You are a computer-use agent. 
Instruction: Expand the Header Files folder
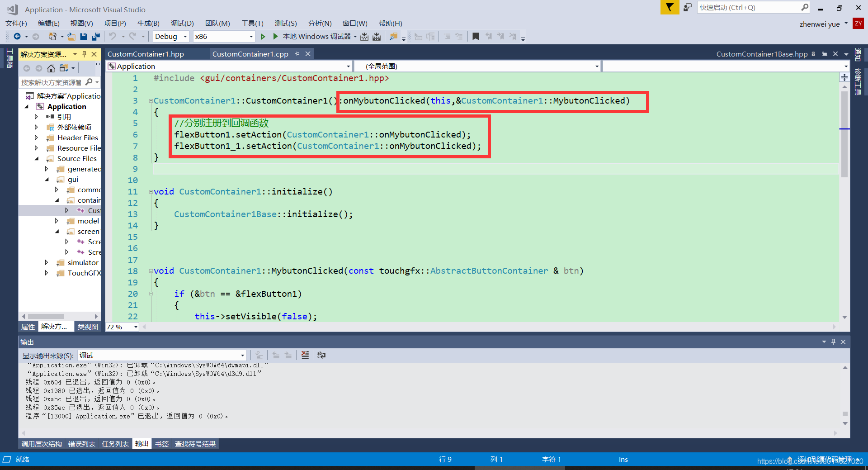coord(37,138)
